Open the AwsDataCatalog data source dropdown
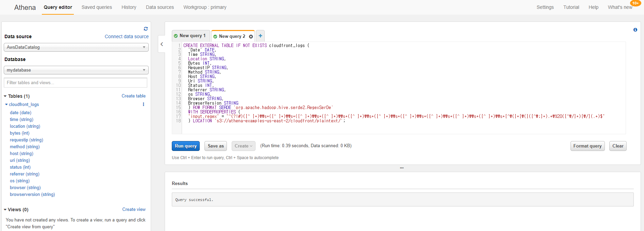The height and width of the screenshot is (231, 644). 76,47
